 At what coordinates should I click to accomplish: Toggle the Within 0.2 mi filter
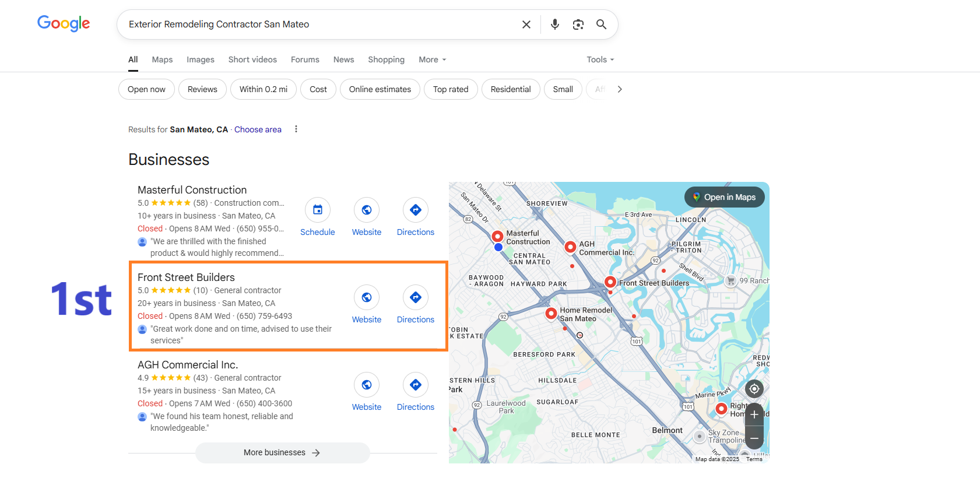point(264,89)
